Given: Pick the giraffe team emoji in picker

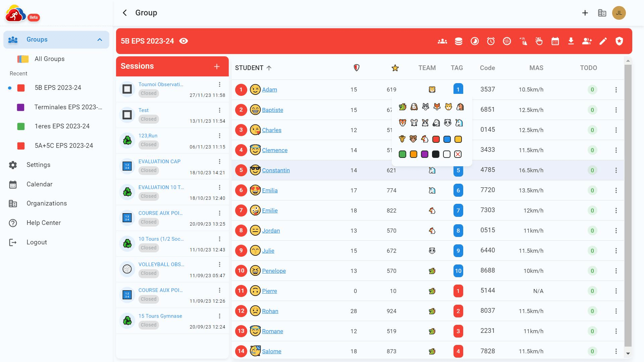Looking at the screenshot, I should 402,139.
